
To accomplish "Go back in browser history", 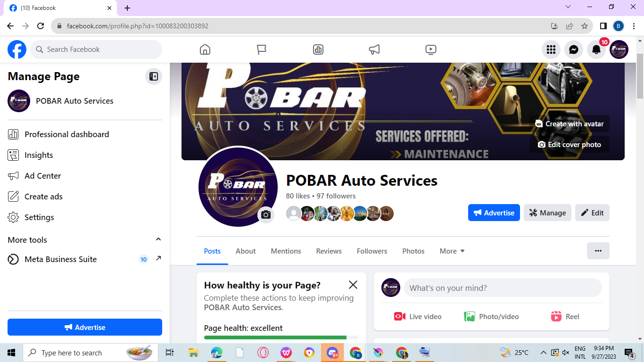I will pos(10,26).
